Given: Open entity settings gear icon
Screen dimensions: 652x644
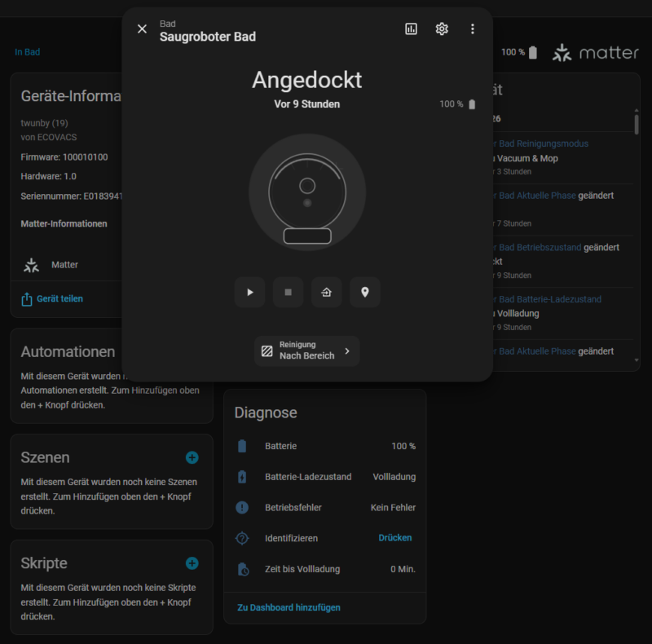Looking at the screenshot, I should tap(442, 29).
